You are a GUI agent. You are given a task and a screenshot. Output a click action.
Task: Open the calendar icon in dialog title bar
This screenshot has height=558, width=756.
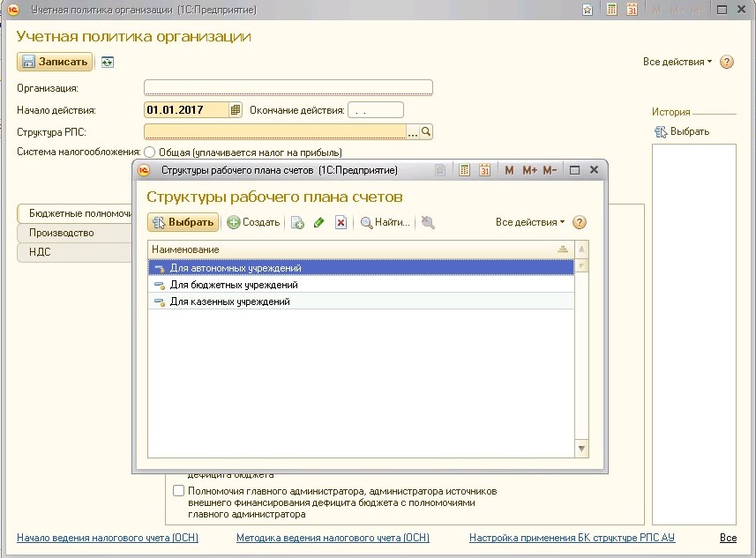(x=484, y=170)
